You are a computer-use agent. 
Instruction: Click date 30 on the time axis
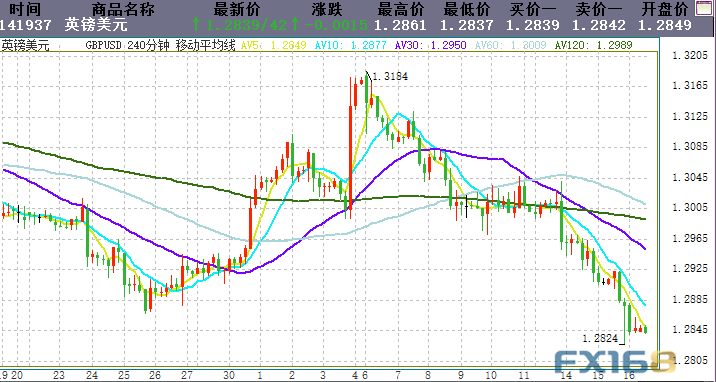228,376
